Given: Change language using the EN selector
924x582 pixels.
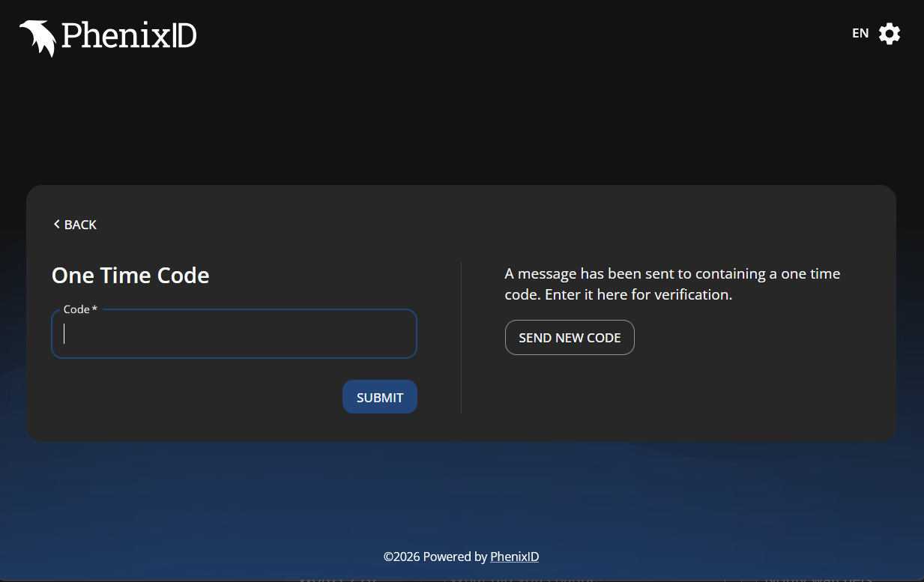Looking at the screenshot, I should 860,33.
